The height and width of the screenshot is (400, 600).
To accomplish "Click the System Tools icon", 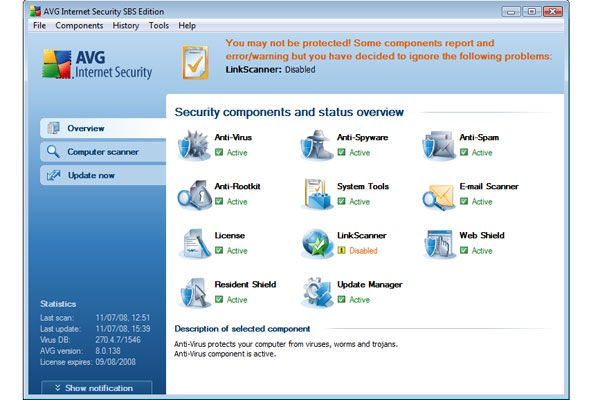I will (317, 194).
